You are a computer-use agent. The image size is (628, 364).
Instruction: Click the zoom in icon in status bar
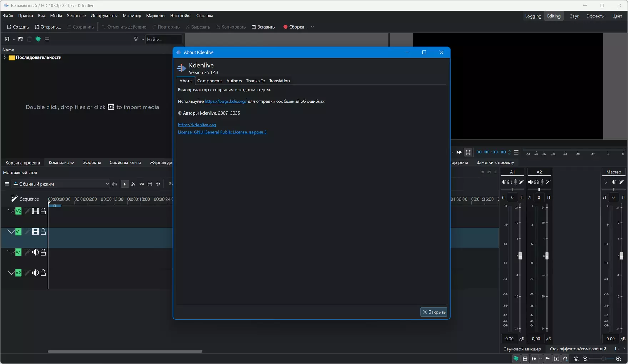tap(618, 359)
